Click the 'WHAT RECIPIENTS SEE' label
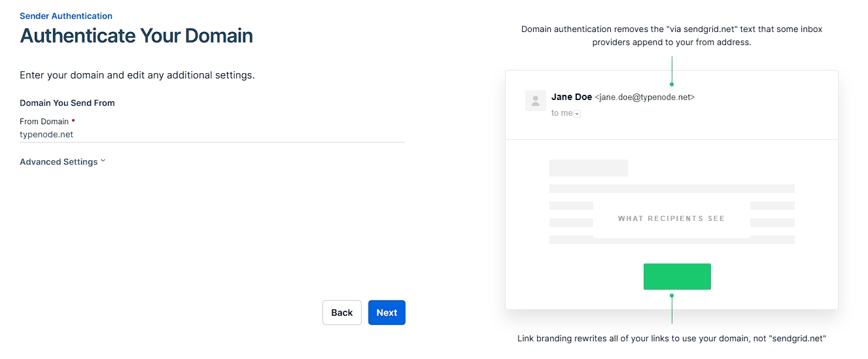The width and height of the screenshot is (868, 359). tap(671, 218)
